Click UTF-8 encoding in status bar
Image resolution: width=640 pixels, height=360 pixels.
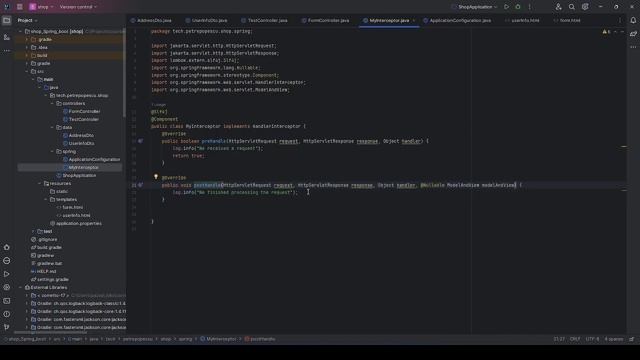pos(592,339)
